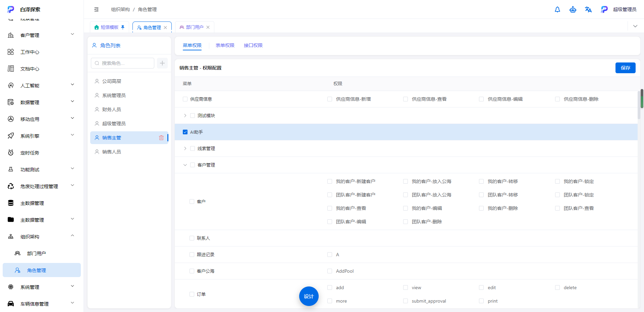Switch to 接口权限 tab
Image resolution: width=644 pixels, height=312 pixels.
click(x=253, y=45)
